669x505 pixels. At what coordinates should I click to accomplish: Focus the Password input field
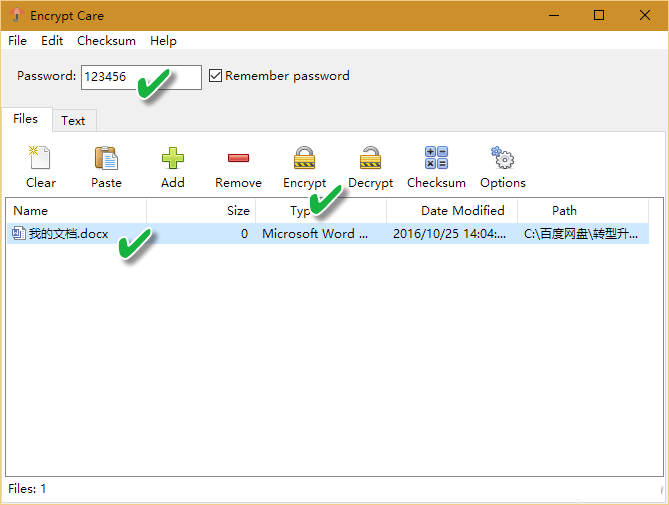[x=141, y=77]
